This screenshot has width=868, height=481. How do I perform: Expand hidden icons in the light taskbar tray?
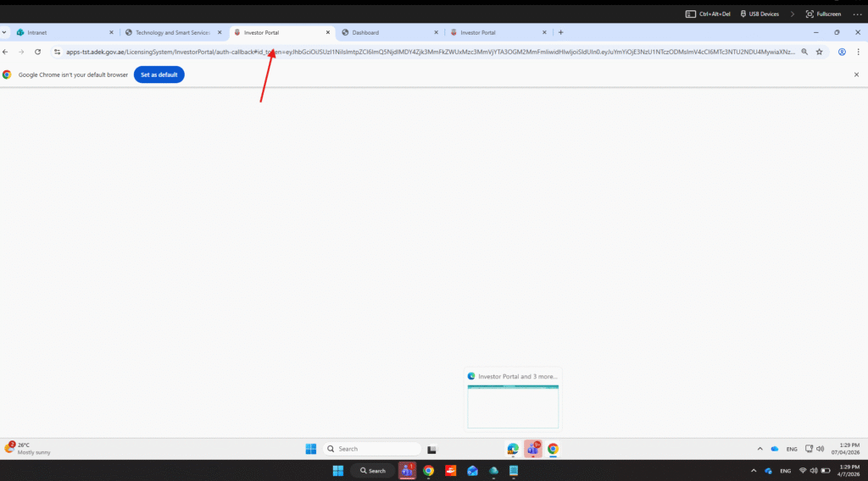(759, 449)
